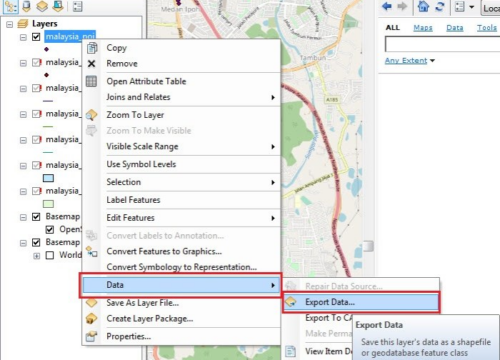Click the Remove X icon

[x=91, y=63]
